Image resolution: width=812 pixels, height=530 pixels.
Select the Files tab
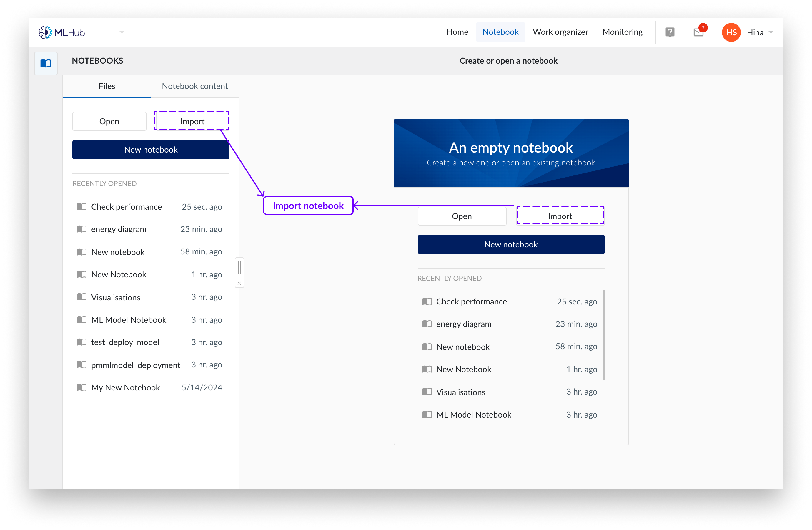coord(107,86)
